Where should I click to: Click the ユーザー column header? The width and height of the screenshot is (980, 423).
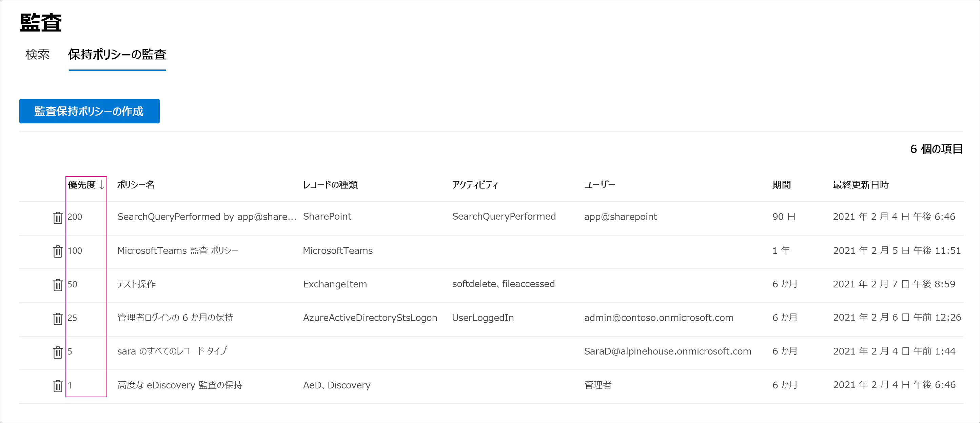[599, 185]
